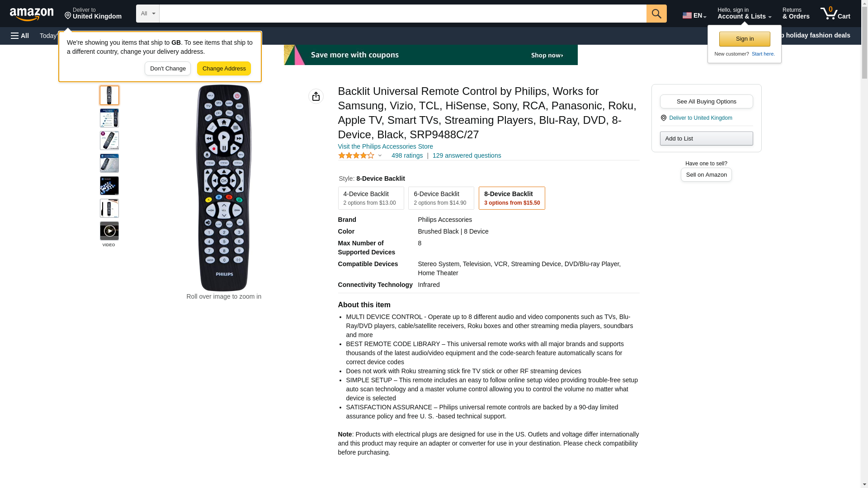Image resolution: width=868 pixels, height=488 pixels.
Task: Click into the search text field
Action: click(x=403, y=14)
